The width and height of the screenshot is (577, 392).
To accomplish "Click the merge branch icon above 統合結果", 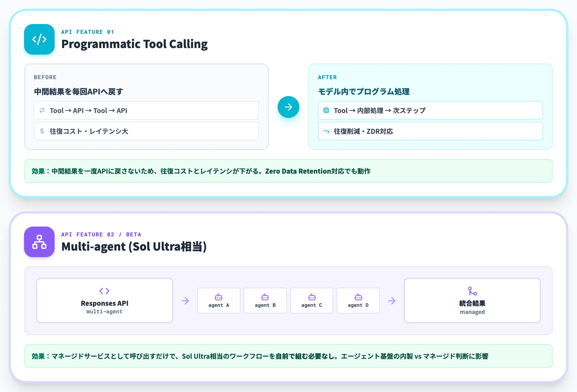I will click(472, 291).
